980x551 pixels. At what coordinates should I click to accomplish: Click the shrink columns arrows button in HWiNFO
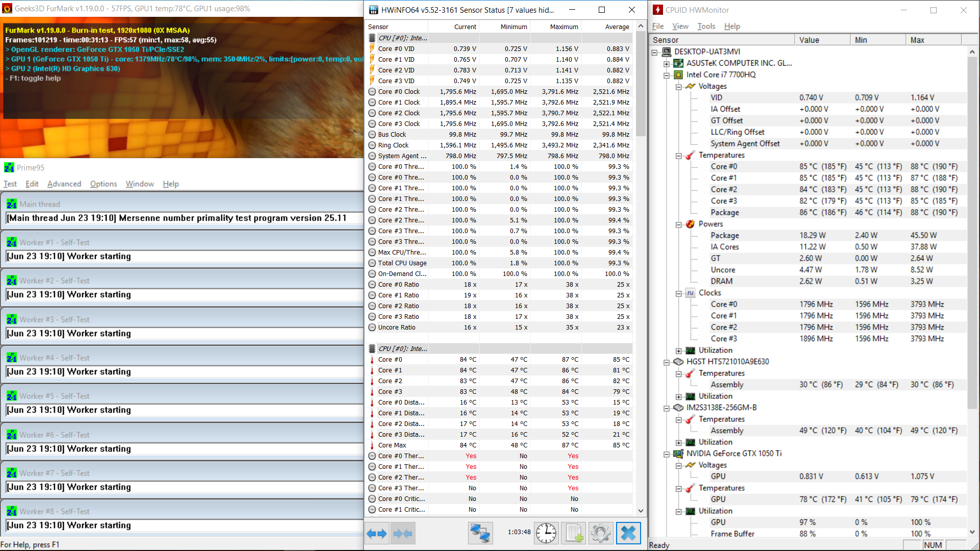403,534
